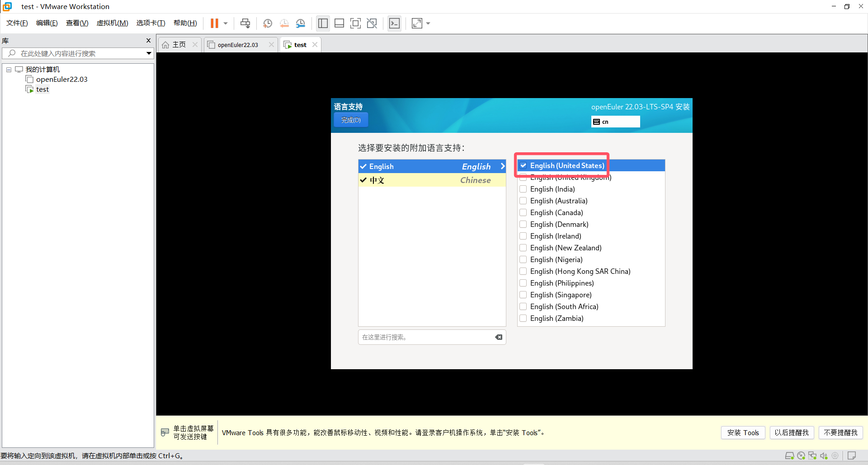
Task: Click the grayed-out camera device icon
Action: click(x=835, y=456)
